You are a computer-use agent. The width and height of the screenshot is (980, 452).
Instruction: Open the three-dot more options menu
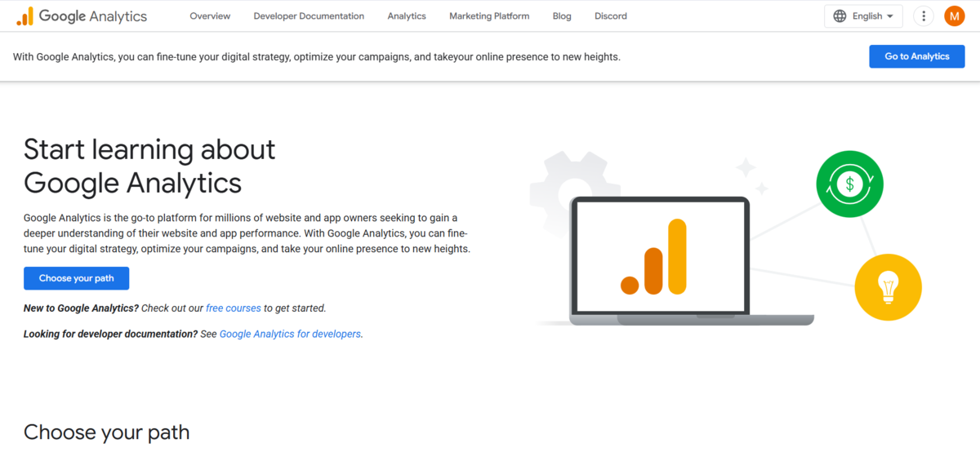(924, 16)
